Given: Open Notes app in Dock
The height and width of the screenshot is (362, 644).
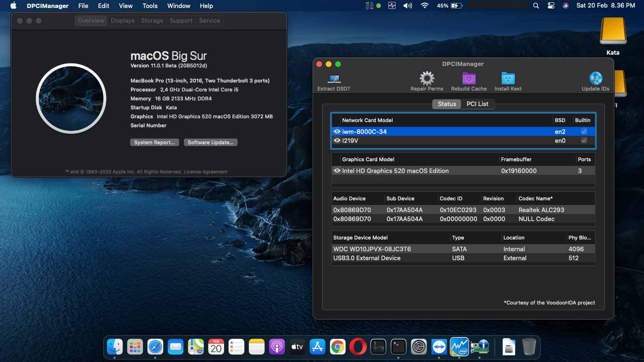Looking at the screenshot, I should pos(256,347).
